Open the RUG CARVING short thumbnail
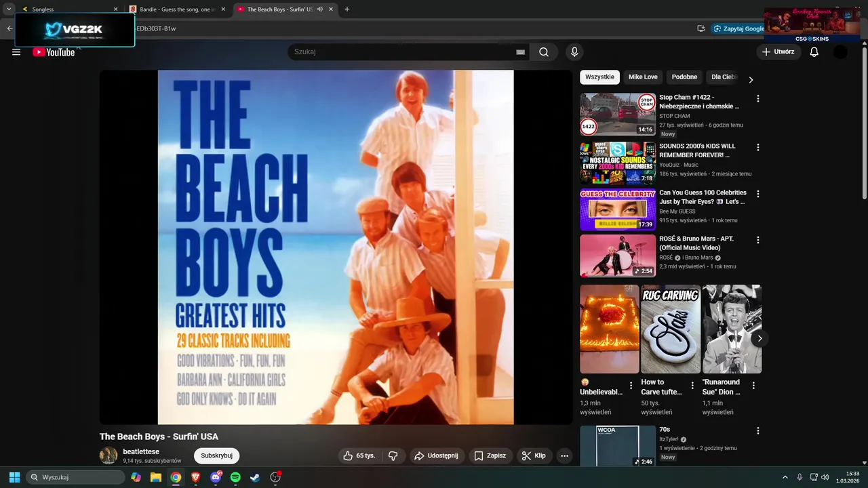This screenshot has height=488, width=868. tap(671, 329)
